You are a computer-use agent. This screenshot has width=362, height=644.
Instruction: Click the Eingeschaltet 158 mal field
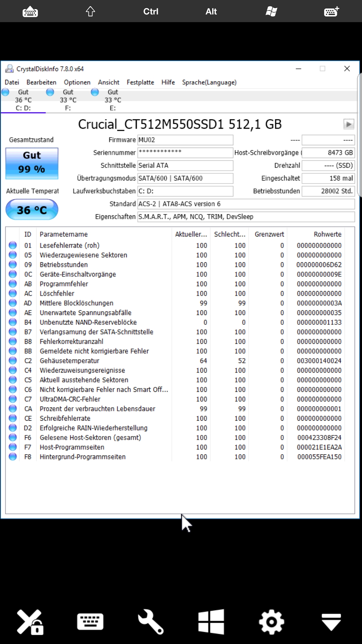pyautogui.click(x=328, y=178)
